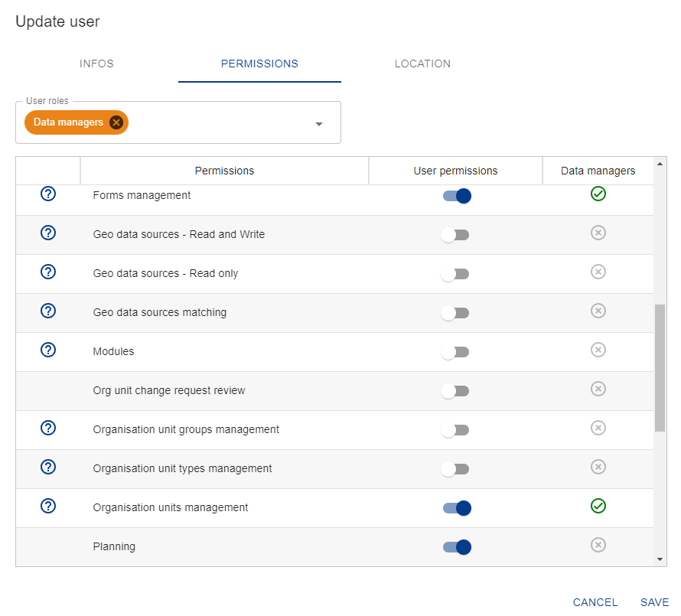Click the User permissions column header
The height and width of the screenshot is (616, 681).
pos(455,171)
